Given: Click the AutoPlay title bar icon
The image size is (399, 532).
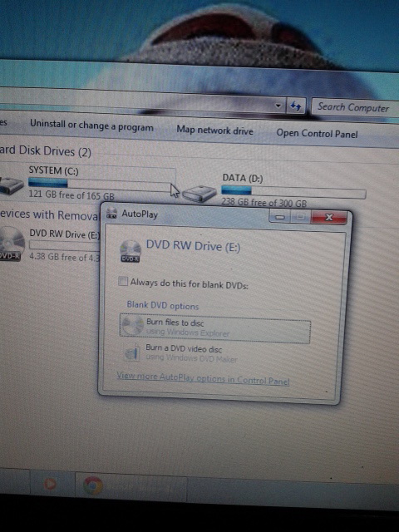Looking at the screenshot, I should pos(112,214).
